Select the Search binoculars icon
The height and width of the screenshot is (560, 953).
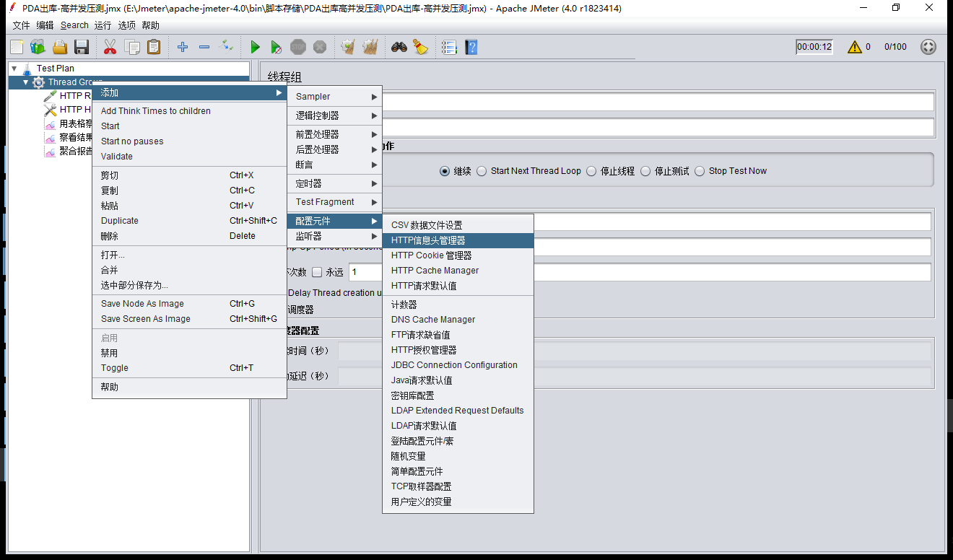tap(398, 47)
